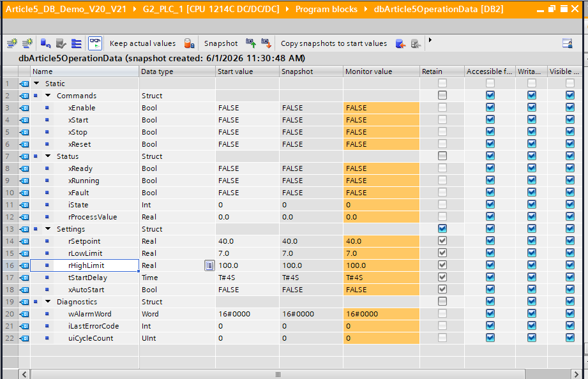
Task: Click row number 12 header
Action: pyautogui.click(x=10, y=217)
